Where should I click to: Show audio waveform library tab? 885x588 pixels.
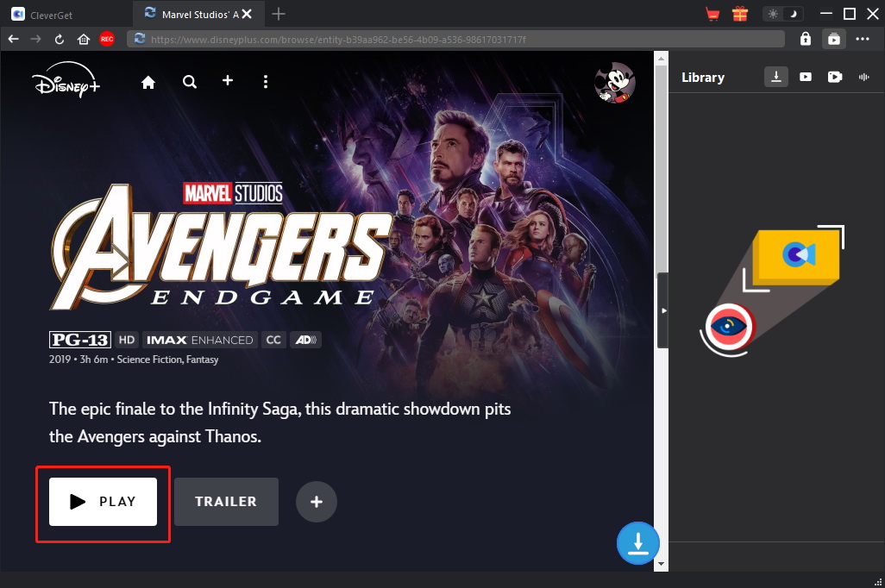(863, 77)
